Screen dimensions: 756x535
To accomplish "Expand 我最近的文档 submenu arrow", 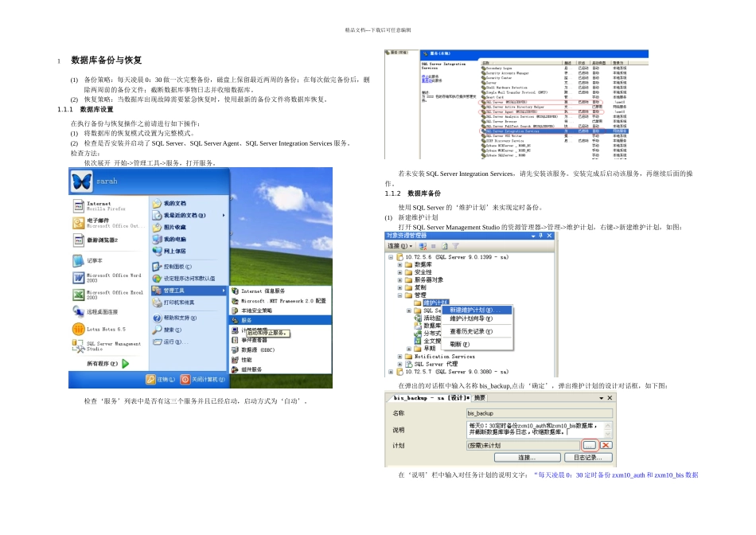I will (x=224, y=215).
